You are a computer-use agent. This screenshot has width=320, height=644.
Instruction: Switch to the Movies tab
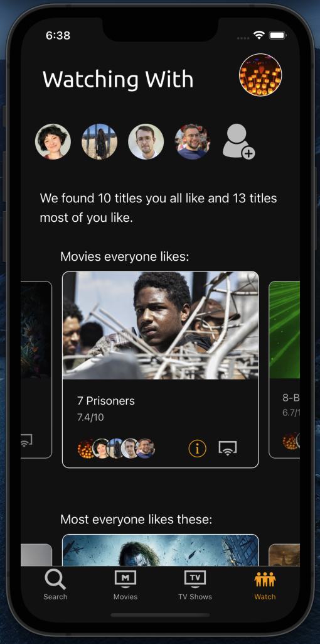125,585
